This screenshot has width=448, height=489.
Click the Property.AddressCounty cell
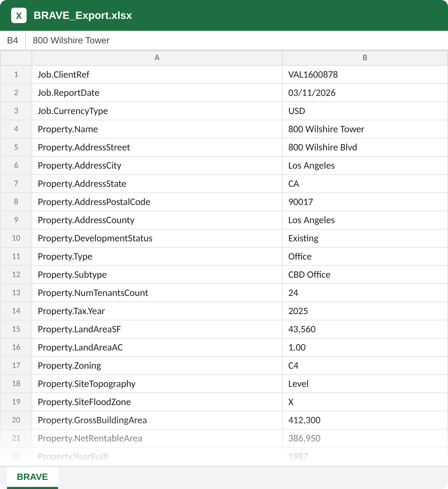[x=157, y=220]
